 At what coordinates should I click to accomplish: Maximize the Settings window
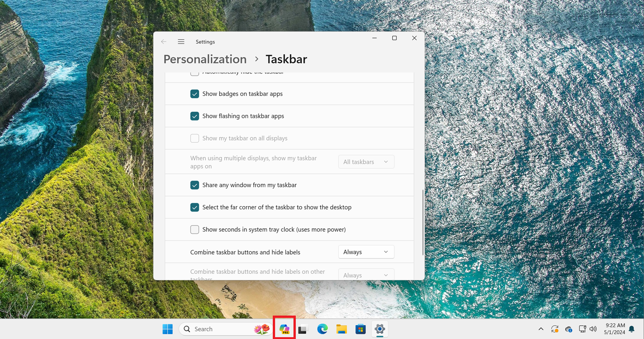(x=394, y=38)
